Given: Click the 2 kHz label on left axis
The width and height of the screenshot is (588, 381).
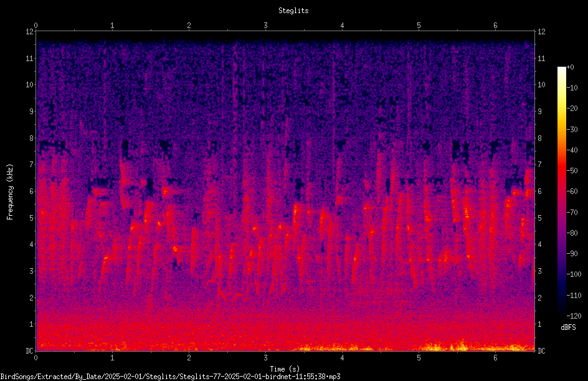Looking at the screenshot, I should 32,297.
